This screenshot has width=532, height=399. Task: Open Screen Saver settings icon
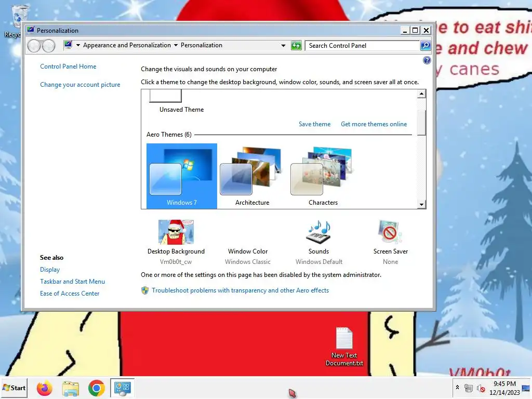(x=390, y=232)
